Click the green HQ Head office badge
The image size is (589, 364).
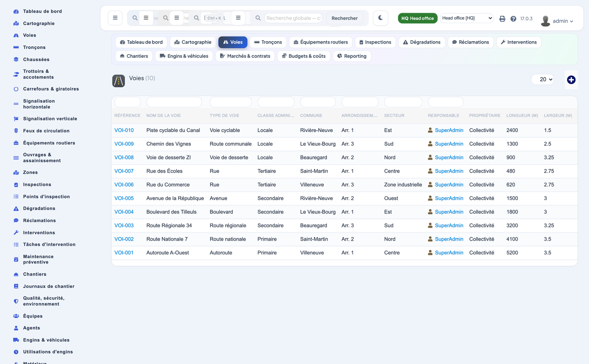(x=417, y=18)
